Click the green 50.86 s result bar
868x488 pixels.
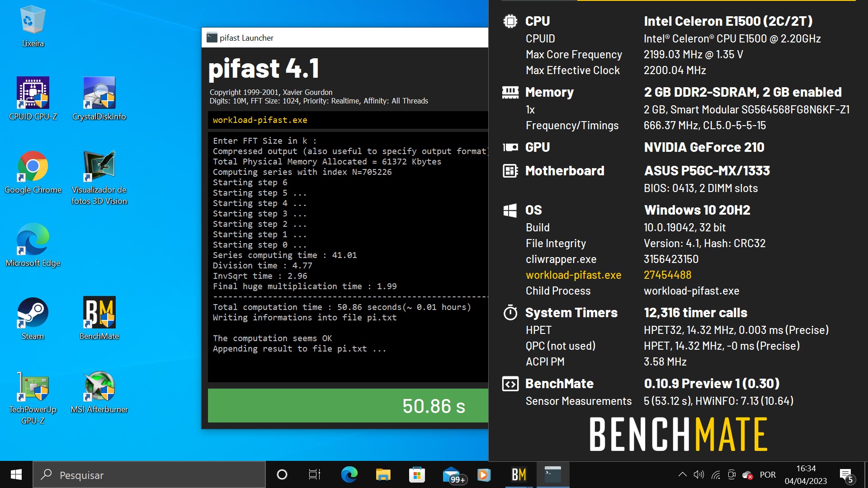(348, 406)
